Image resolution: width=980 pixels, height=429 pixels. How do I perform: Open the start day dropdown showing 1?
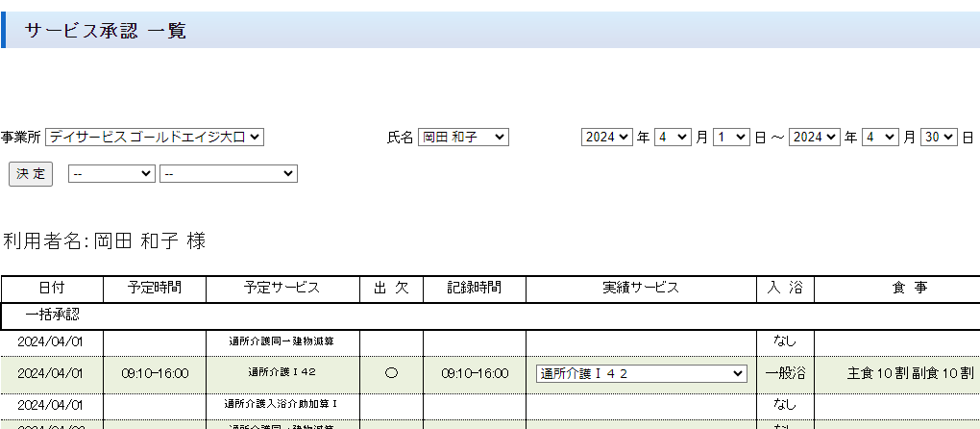click(x=730, y=138)
